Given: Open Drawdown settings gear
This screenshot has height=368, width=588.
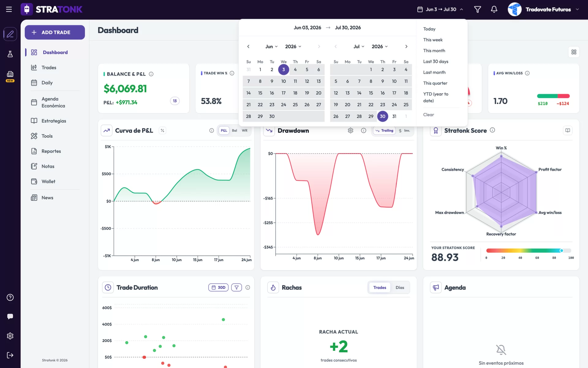Looking at the screenshot, I should click(x=350, y=130).
